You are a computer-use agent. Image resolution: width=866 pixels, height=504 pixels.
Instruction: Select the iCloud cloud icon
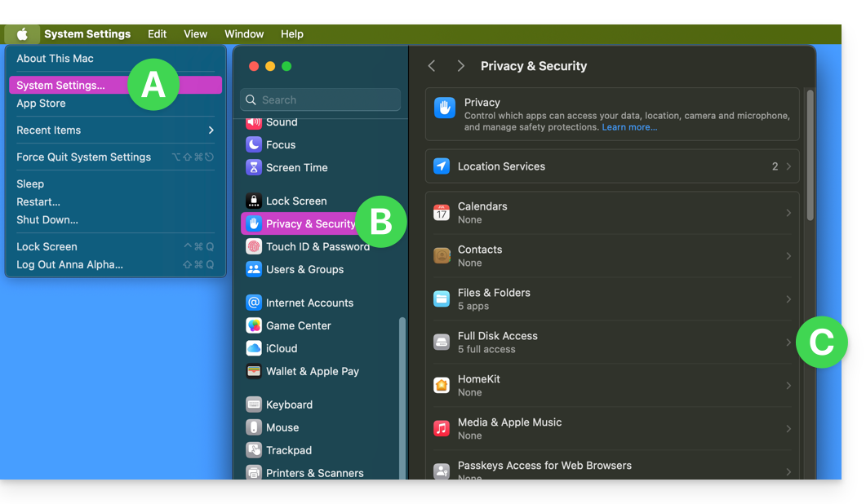click(254, 348)
